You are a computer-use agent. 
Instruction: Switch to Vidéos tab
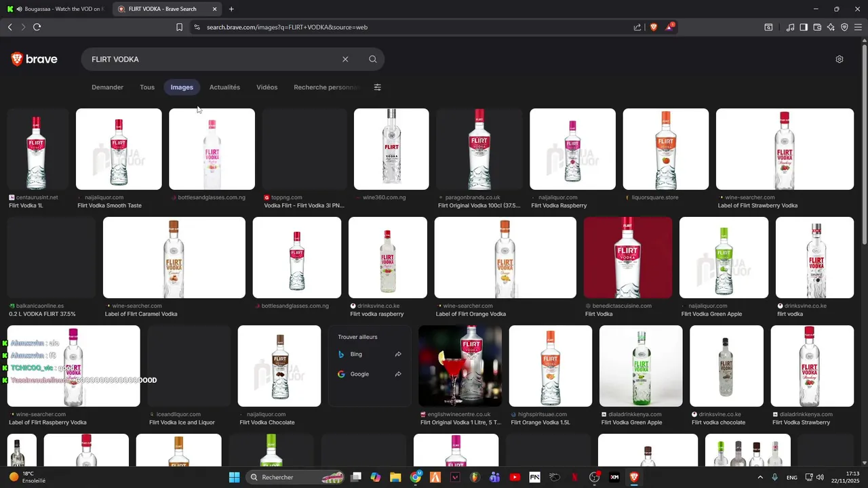[x=267, y=87]
